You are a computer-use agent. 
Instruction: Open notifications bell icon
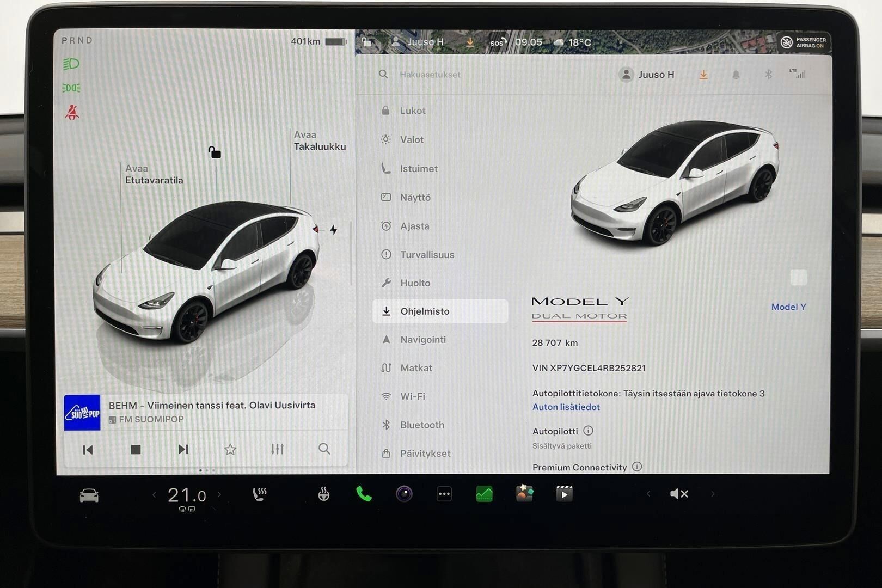pos(736,75)
